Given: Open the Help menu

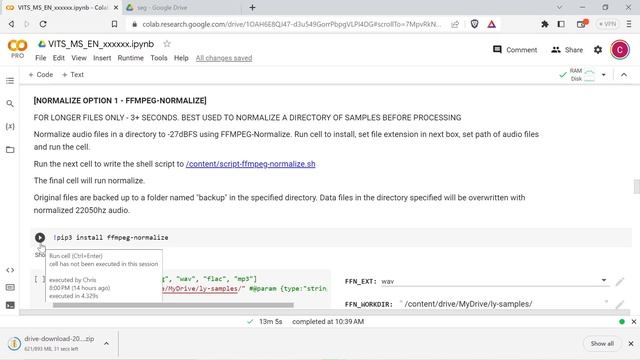Looking at the screenshot, I should point(181,58).
